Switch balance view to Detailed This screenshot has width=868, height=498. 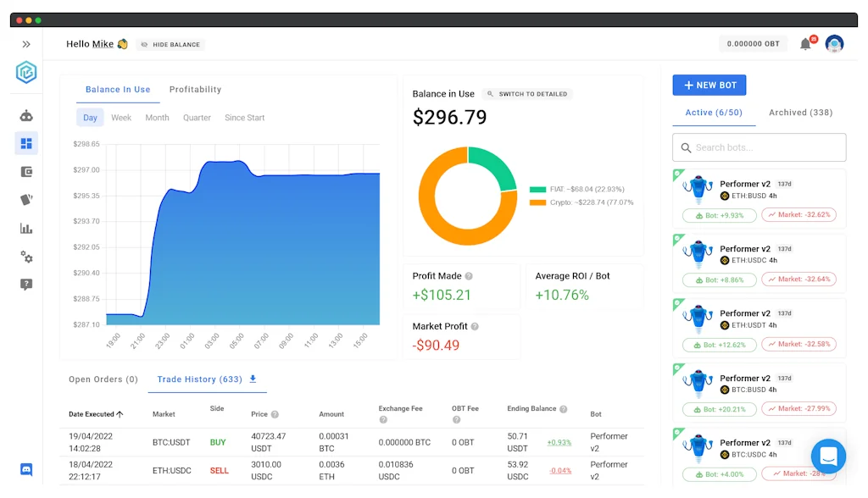(x=527, y=95)
